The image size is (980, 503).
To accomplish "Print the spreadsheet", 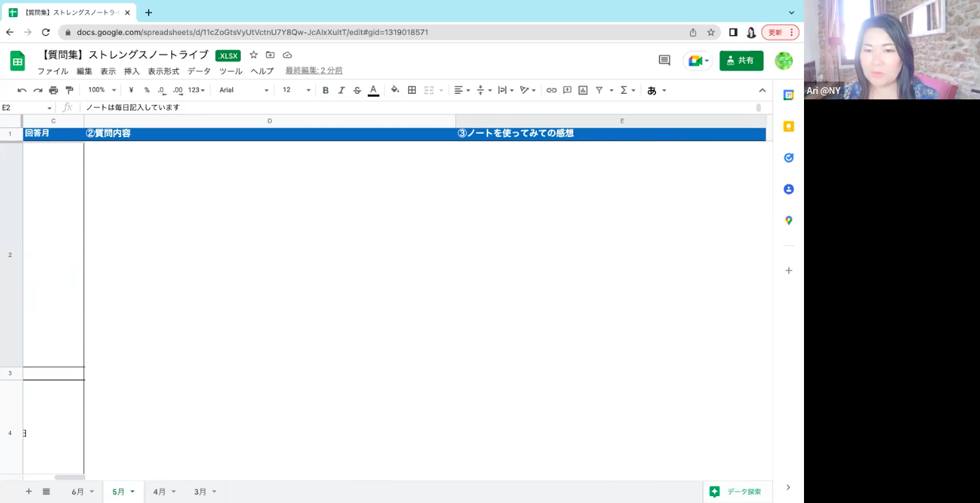I will tap(53, 90).
